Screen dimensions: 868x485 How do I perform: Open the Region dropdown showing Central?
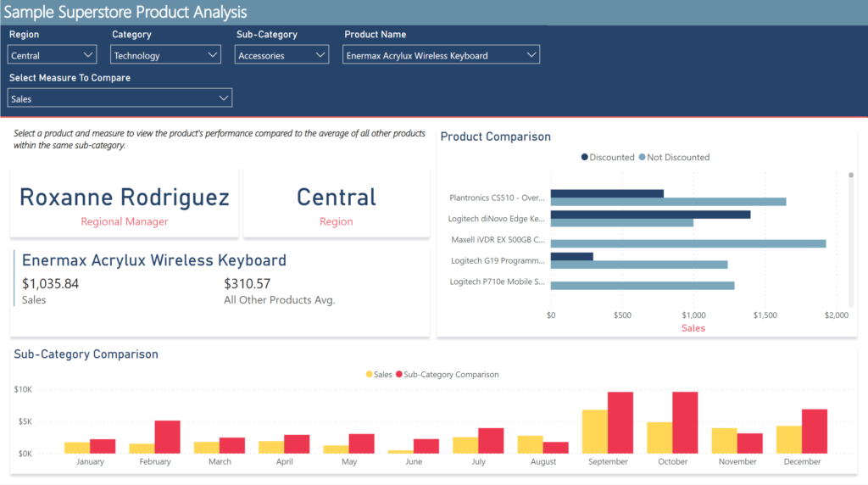click(53, 55)
